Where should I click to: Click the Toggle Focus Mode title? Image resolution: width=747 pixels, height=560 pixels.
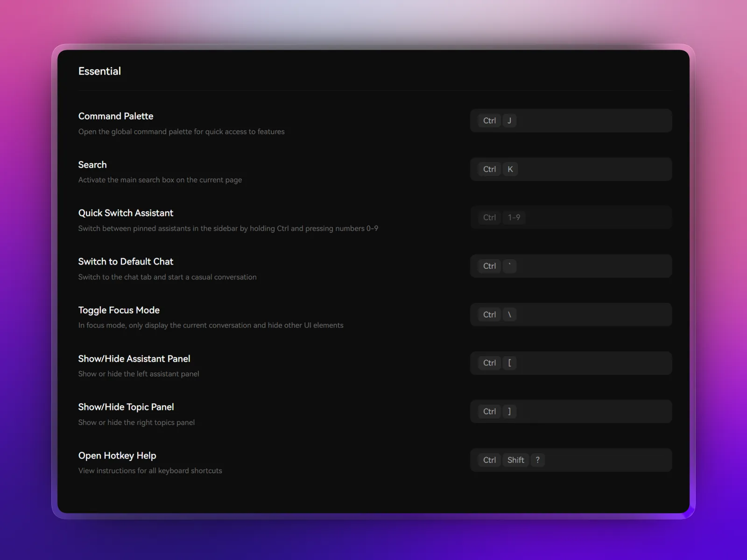119,310
